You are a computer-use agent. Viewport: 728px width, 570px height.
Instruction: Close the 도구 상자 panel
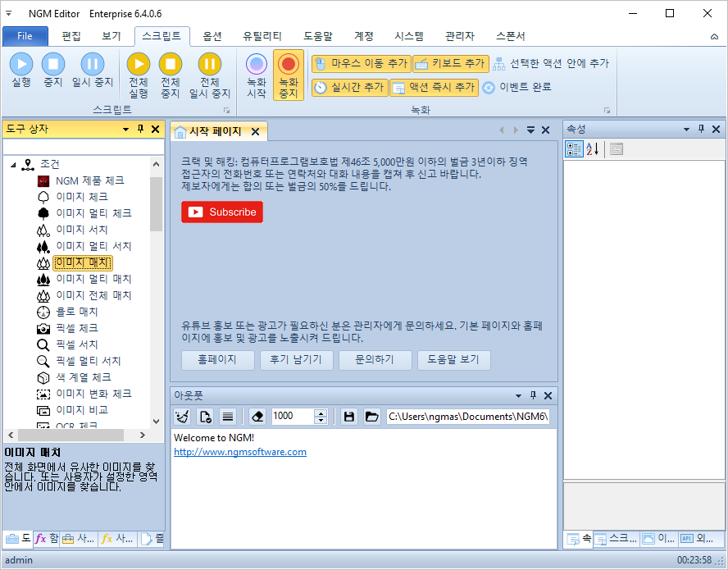(x=156, y=129)
